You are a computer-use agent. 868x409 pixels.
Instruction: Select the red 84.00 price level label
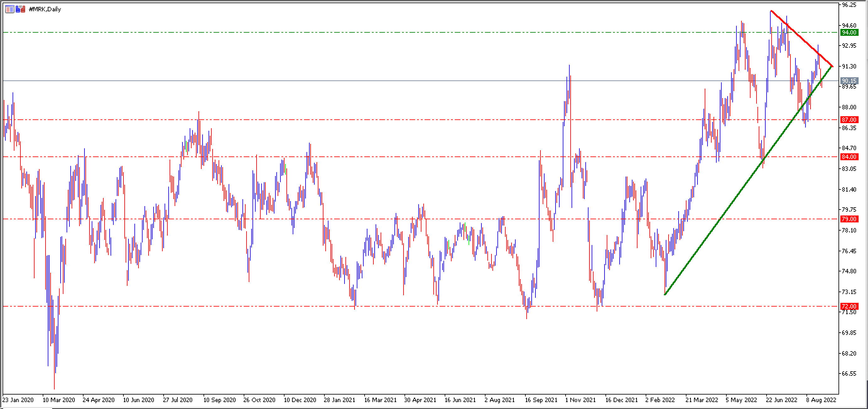[849, 157]
